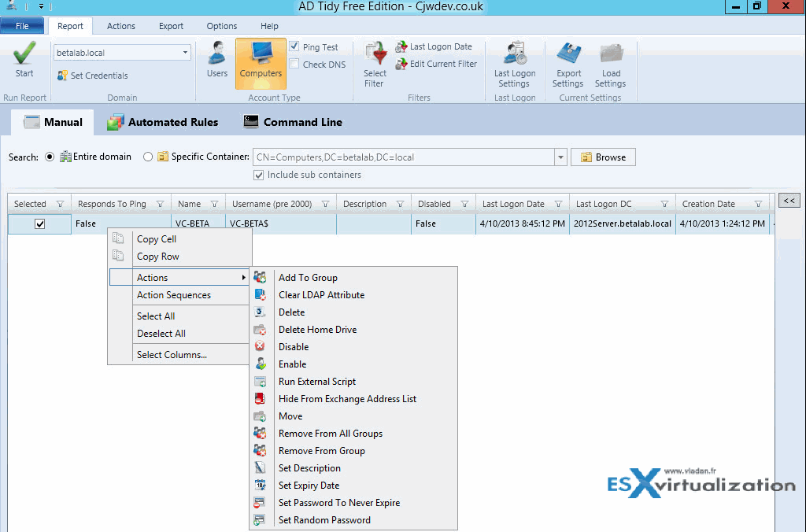
Task: Open the Name column filter
Action: pyautogui.click(x=214, y=204)
